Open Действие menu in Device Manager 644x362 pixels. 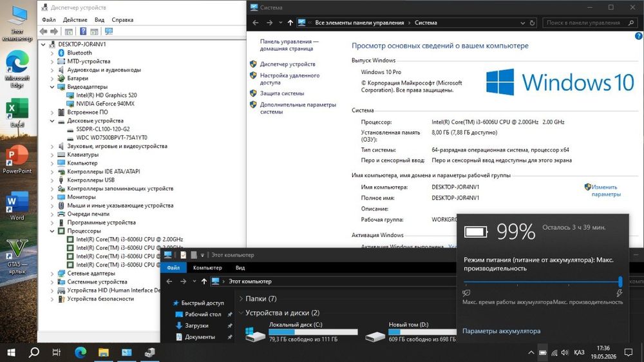75,20
